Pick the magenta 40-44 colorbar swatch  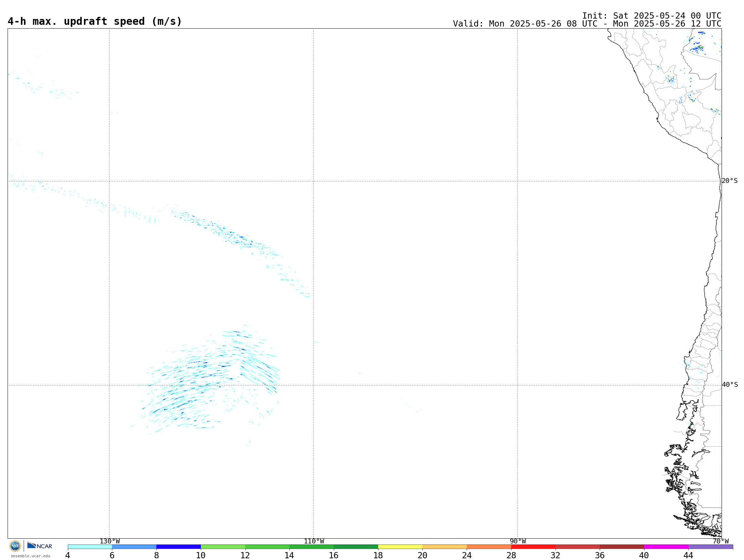[666, 547]
